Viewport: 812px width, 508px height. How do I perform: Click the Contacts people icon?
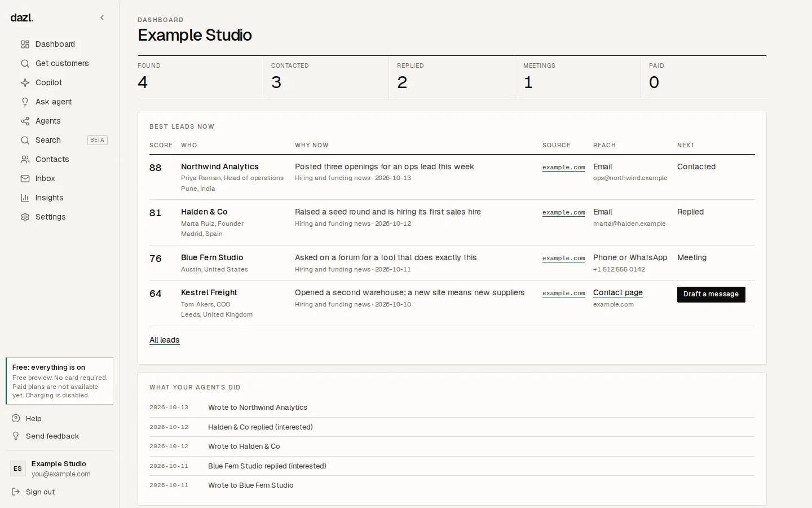[25, 159]
